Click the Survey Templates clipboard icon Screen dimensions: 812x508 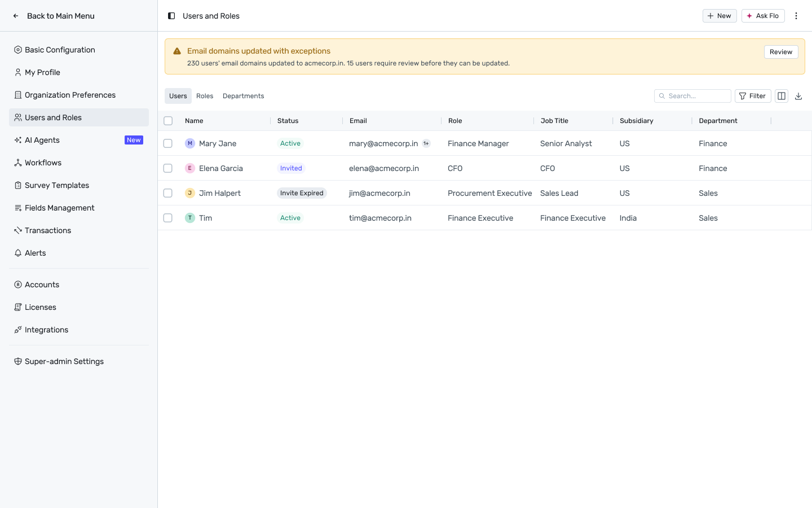pyautogui.click(x=18, y=185)
